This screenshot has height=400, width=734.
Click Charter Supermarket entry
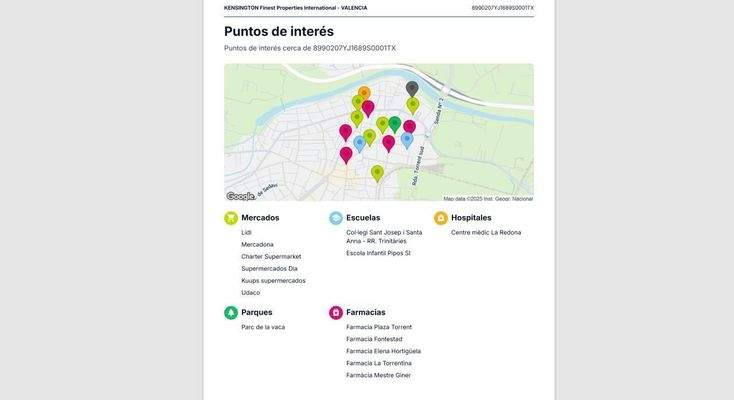tap(271, 257)
